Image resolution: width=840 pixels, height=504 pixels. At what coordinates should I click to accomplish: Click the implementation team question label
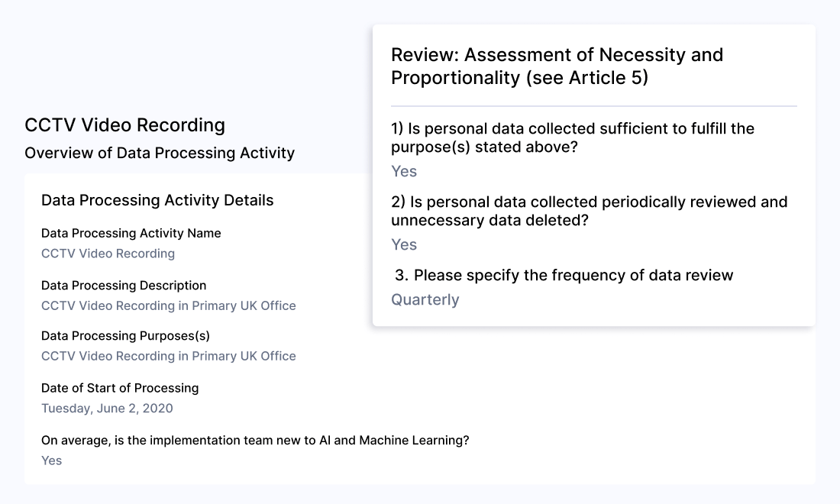tap(256, 440)
